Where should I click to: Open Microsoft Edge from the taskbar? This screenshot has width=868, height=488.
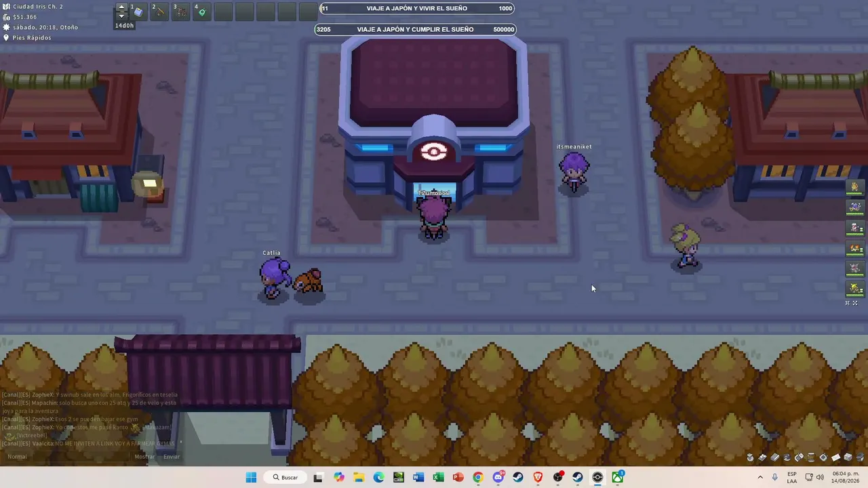pos(378,477)
